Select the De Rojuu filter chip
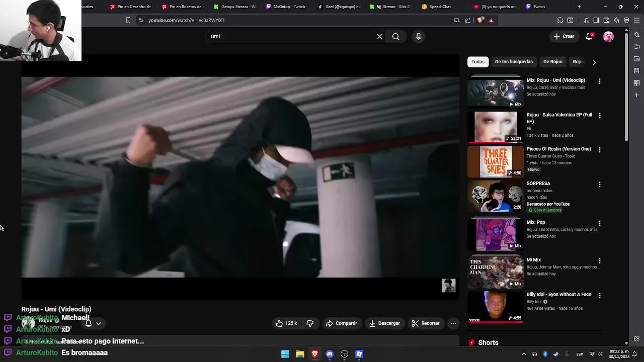Screen dimensions: 644x362 pos(552,62)
